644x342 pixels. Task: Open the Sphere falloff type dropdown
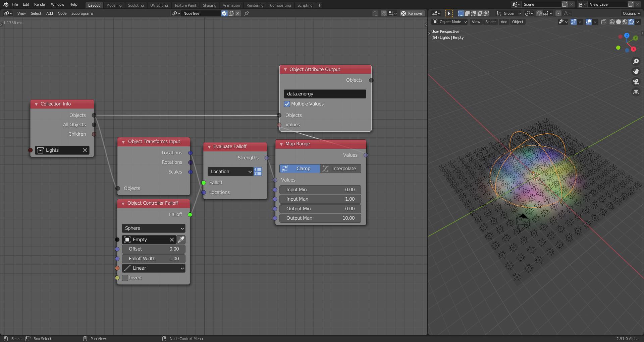153,228
